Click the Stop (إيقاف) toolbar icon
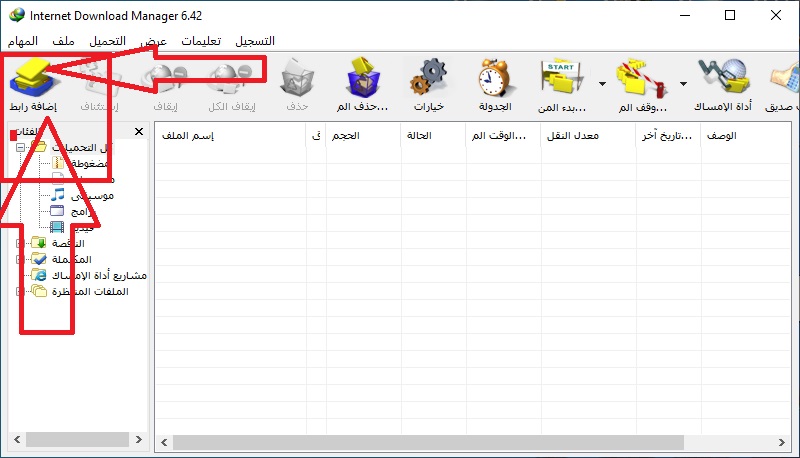This screenshot has height=458, width=800. coord(165,79)
